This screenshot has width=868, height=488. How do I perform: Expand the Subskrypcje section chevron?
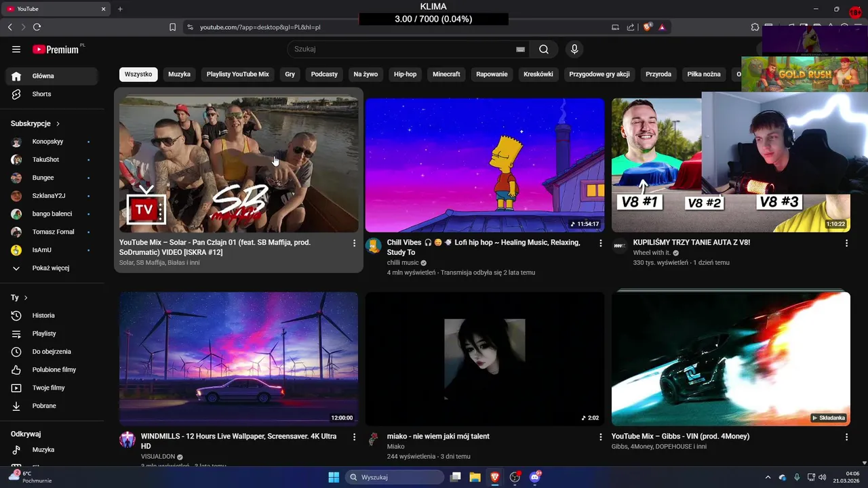coord(58,124)
